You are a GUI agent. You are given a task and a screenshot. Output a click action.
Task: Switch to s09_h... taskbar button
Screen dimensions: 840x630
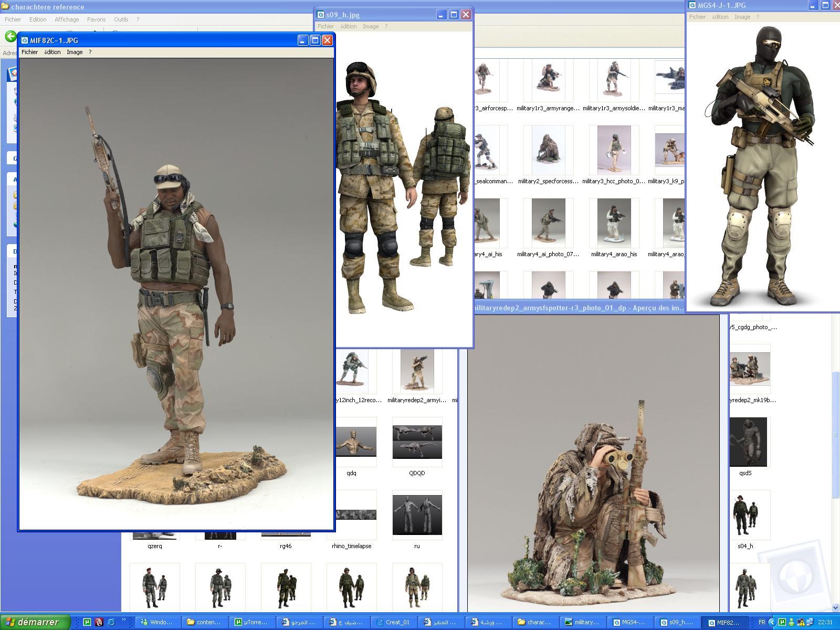(x=677, y=622)
